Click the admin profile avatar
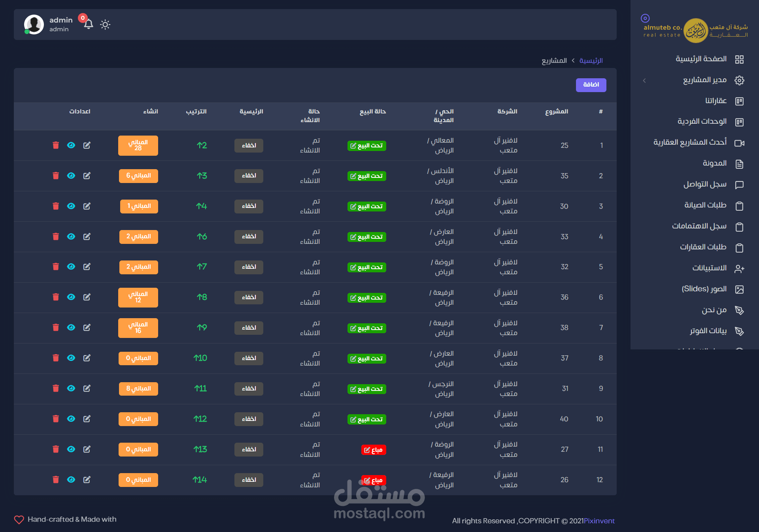759x532 pixels. (34, 25)
